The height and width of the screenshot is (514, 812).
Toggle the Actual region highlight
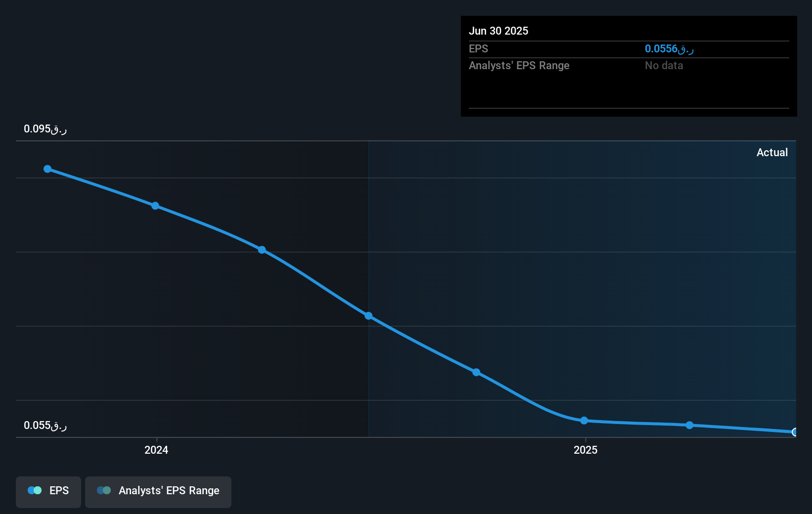pos(772,153)
